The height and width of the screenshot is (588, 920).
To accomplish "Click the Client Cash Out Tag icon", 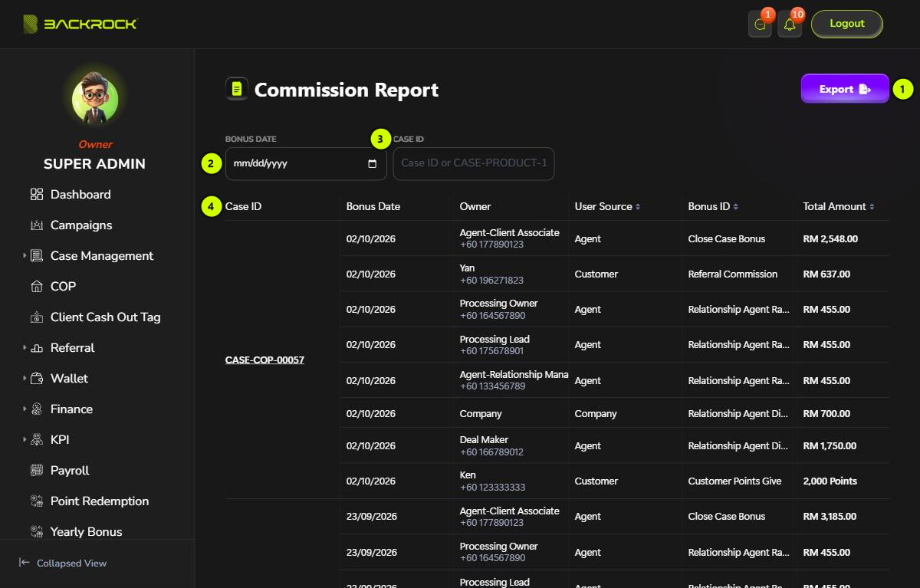I will click(37, 317).
